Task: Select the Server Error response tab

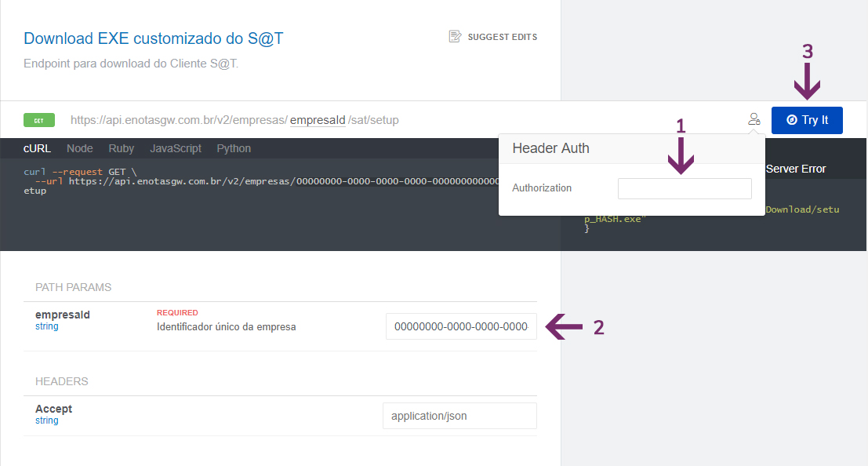Action: click(797, 168)
